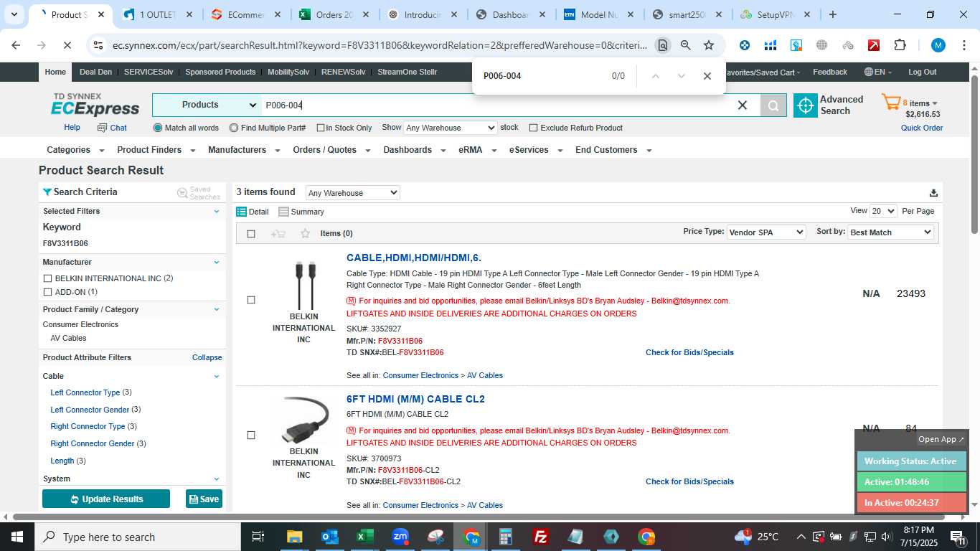Bookmark page with Chrome star icon
This screenshot has width=980, height=551.
click(709, 45)
